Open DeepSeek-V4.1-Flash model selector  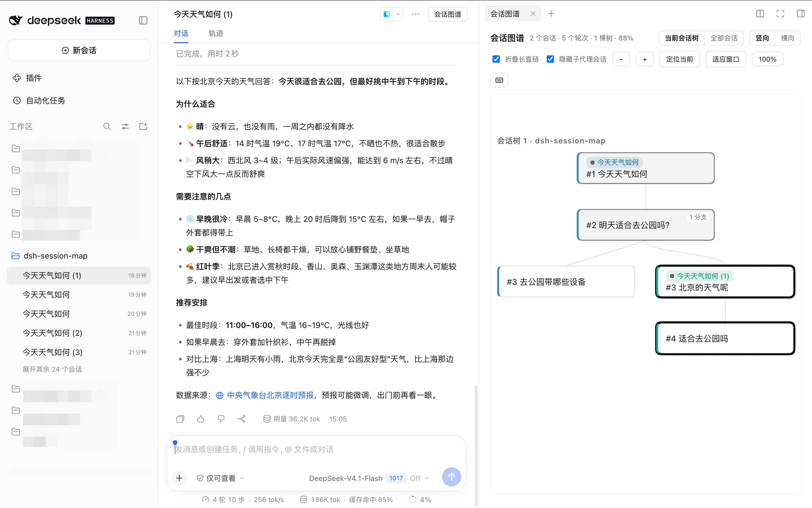[346, 478]
